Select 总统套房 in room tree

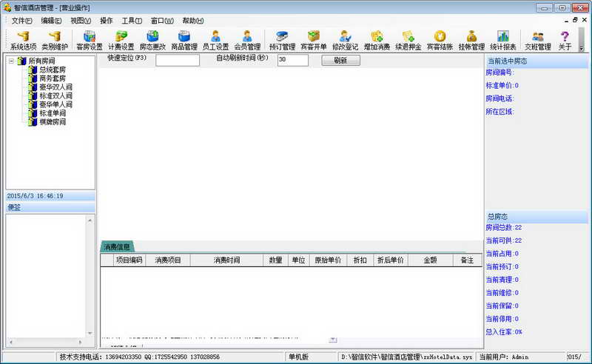52,70
